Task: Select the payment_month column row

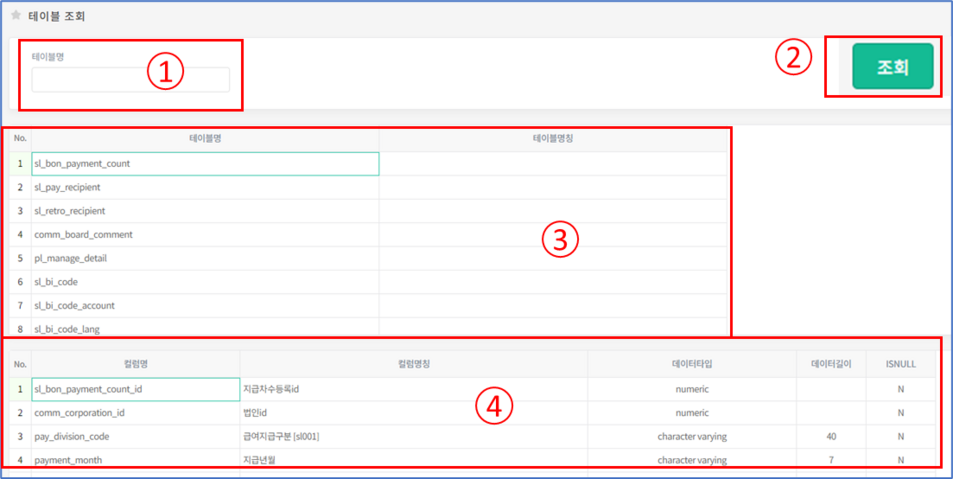Action: point(68,460)
